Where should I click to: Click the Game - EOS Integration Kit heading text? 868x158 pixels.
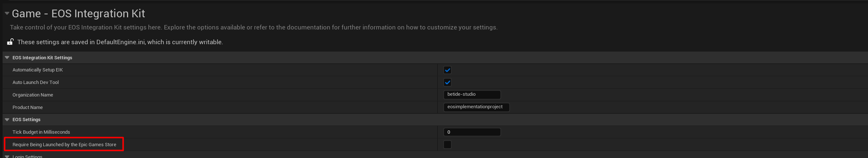tap(78, 14)
